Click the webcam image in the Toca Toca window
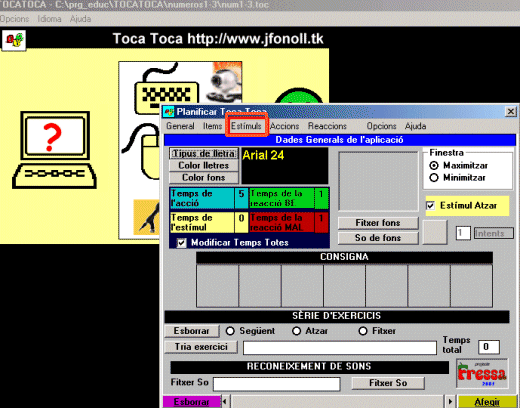This screenshot has width=520, height=408. pyautogui.click(x=224, y=83)
